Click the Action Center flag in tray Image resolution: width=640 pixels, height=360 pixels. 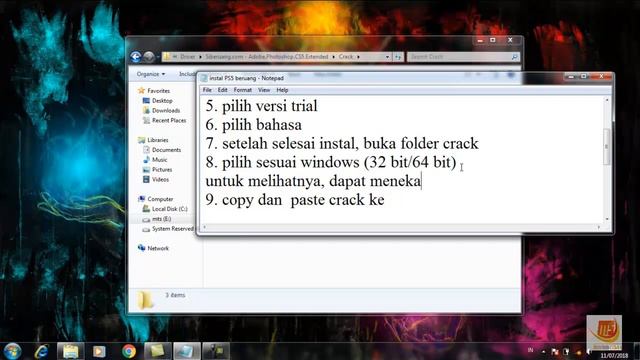pos(554,351)
